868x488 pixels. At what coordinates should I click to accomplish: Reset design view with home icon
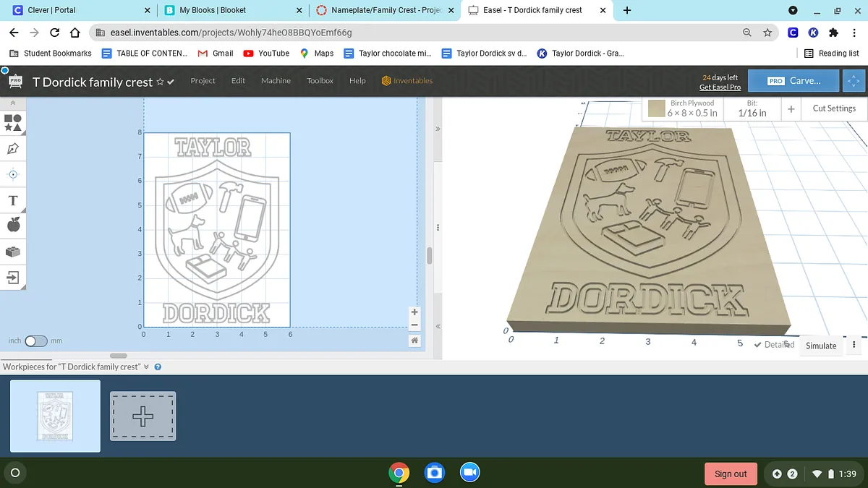pos(414,341)
